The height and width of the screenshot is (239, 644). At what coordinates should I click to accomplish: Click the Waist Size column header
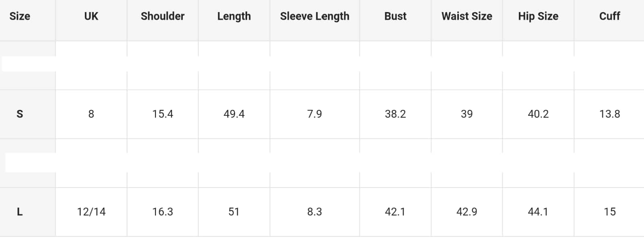click(467, 16)
